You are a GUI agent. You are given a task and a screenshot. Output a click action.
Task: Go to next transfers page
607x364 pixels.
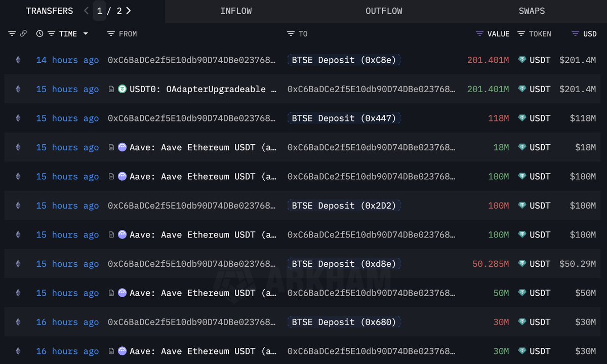129,11
